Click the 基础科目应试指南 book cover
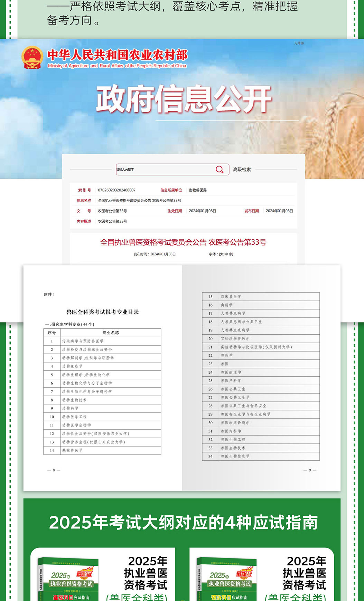 [68, 579]
